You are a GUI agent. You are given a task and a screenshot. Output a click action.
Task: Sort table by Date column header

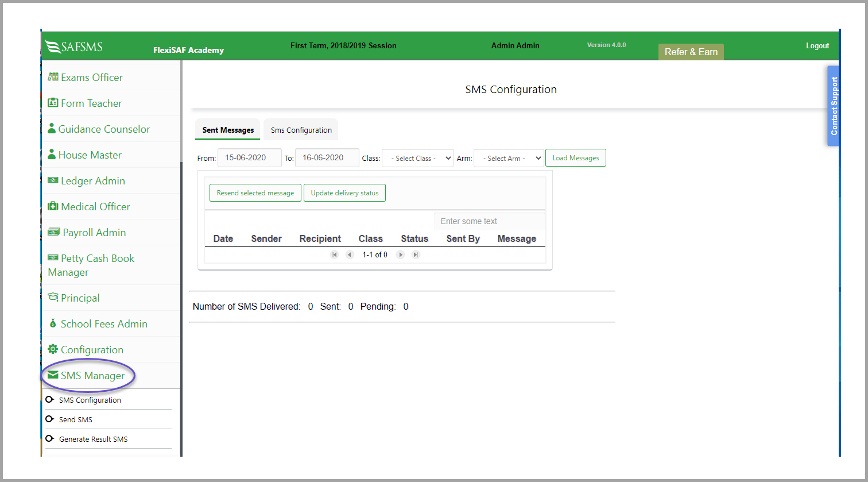[x=223, y=238]
